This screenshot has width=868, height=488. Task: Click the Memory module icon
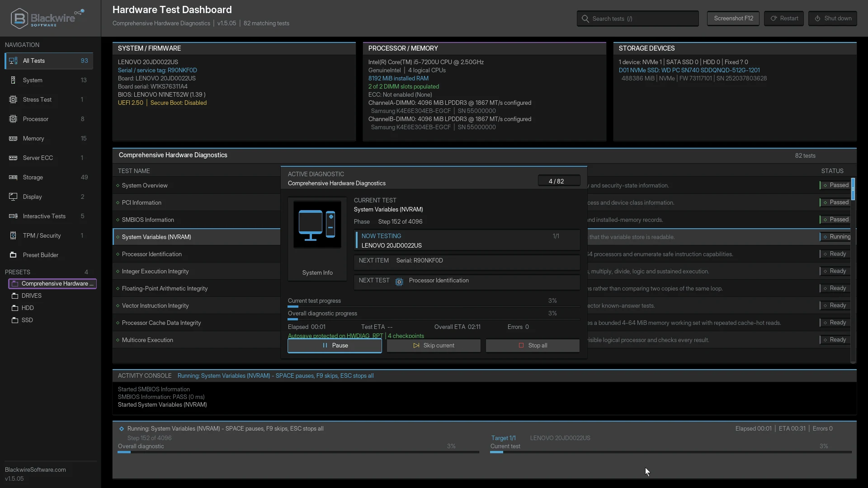13,139
